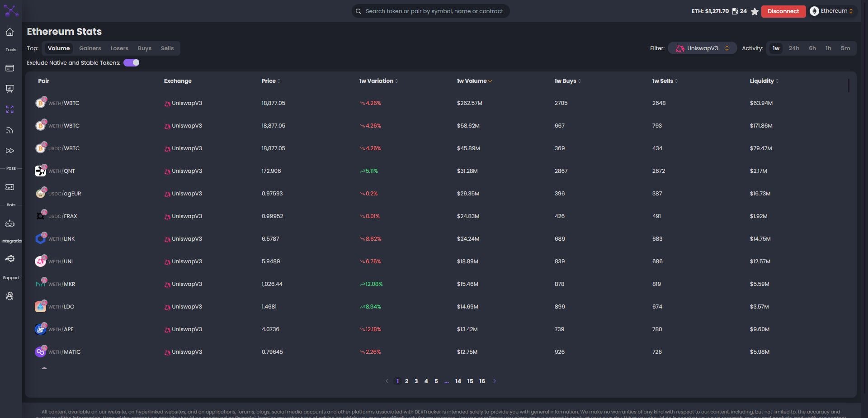Set activity period to 1w
This screenshot has width=868, height=418.
click(776, 48)
